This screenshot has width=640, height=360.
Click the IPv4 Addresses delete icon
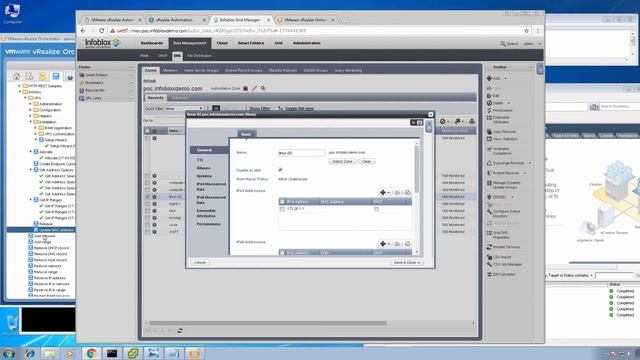407,192
